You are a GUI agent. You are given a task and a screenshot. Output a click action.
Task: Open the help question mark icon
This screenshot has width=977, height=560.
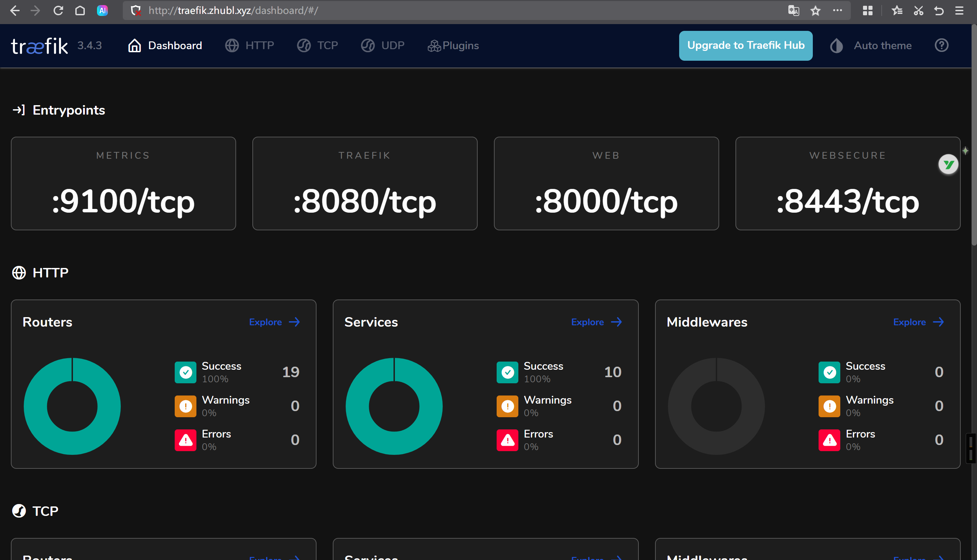pyautogui.click(x=941, y=45)
